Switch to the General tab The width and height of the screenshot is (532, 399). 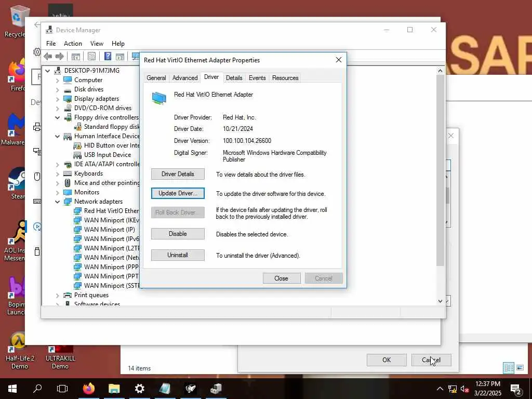pyautogui.click(x=156, y=78)
